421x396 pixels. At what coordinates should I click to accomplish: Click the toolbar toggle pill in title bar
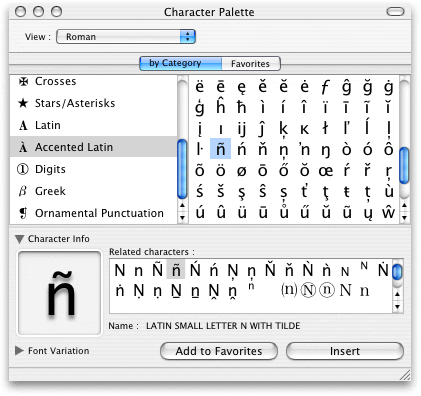(x=395, y=12)
